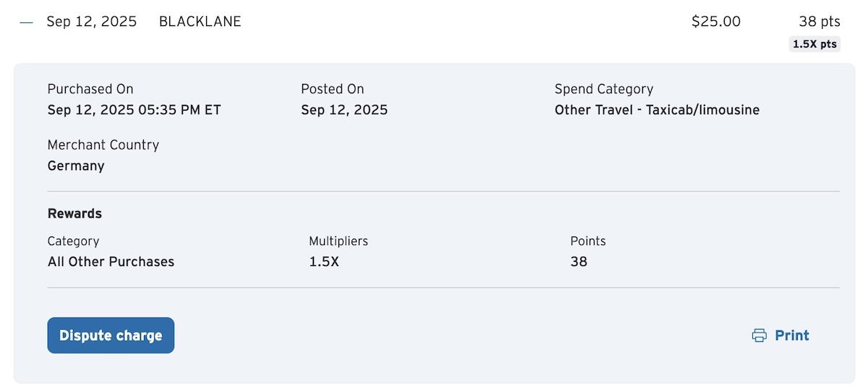Screen dimensions: 868x389
Task: Click the 1.5X multiplier value
Action: (x=324, y=262)
